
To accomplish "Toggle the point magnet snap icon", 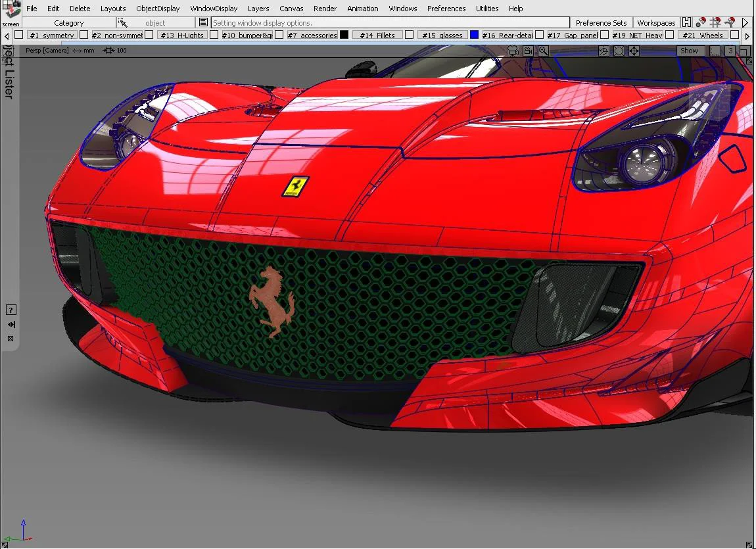I will point(701,22).
